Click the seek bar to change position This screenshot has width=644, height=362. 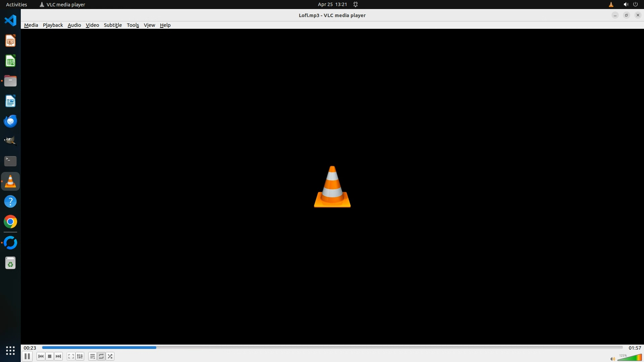[x=332, y=348]
